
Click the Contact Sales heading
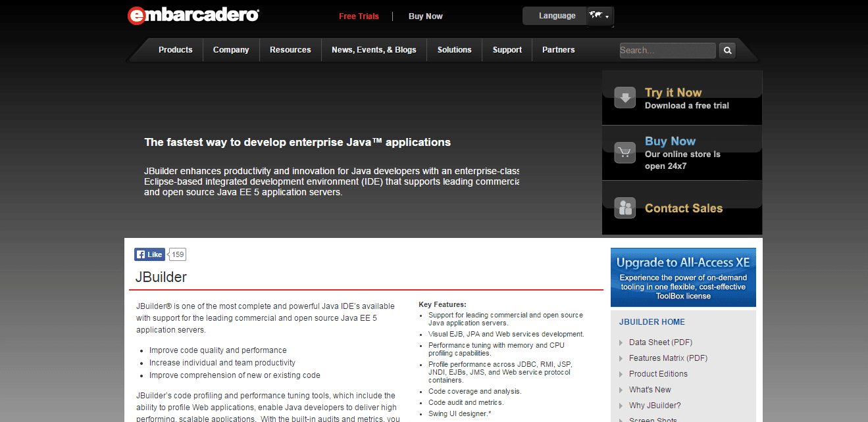click(x=684, y=208)
